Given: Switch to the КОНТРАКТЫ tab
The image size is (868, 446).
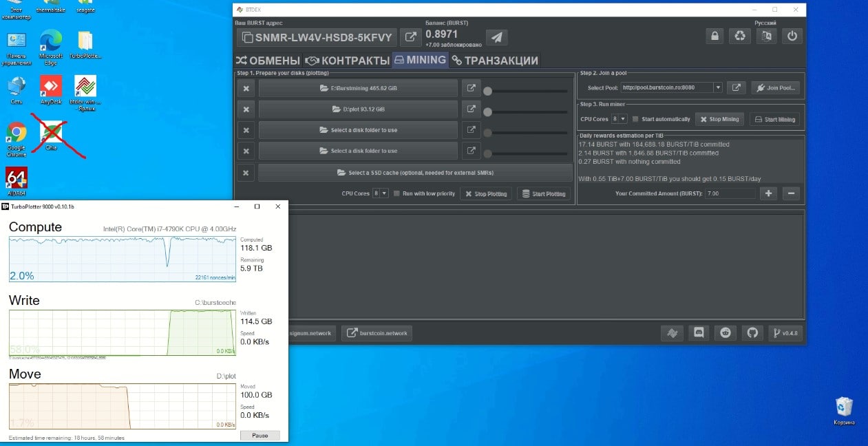Looking at the screenshot, I should click(347, 61).
